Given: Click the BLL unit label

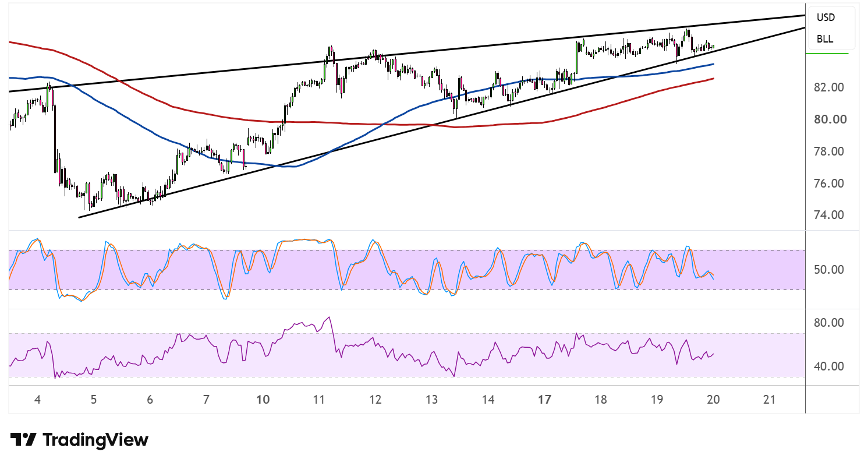Looking at the screenshot, I should (x=824, y=40).
